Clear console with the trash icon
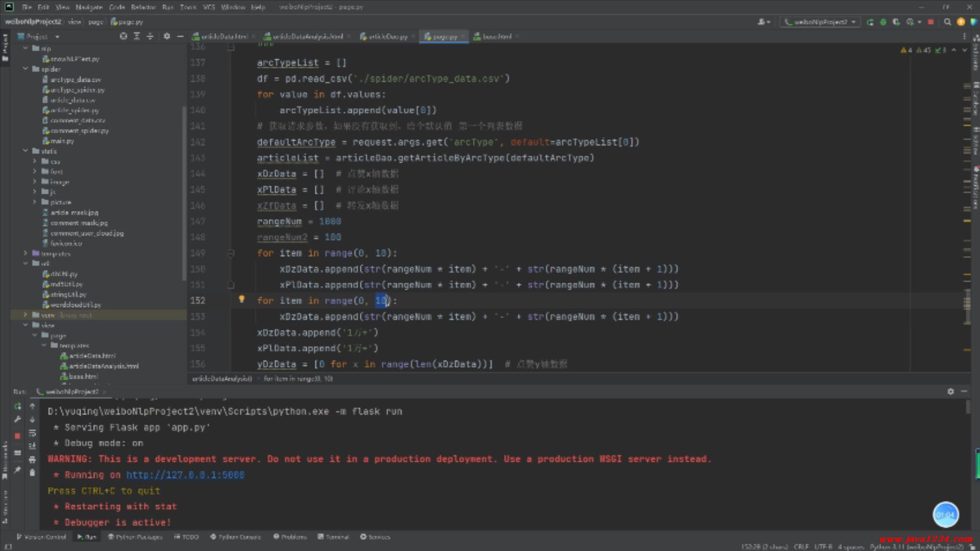The image size is (980, 551). [x=32, y=473]
